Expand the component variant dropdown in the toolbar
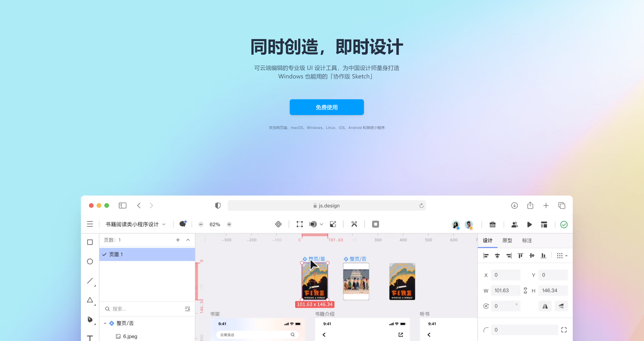The height and width of the screenshot is (341, 644). (321, 224)
